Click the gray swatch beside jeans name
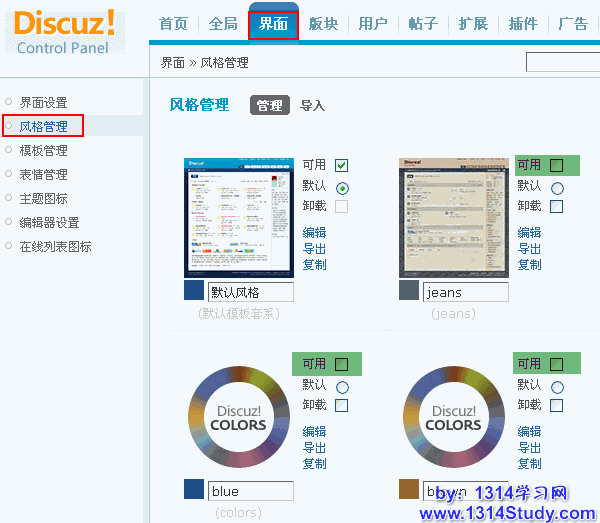 tap(409, 291)
